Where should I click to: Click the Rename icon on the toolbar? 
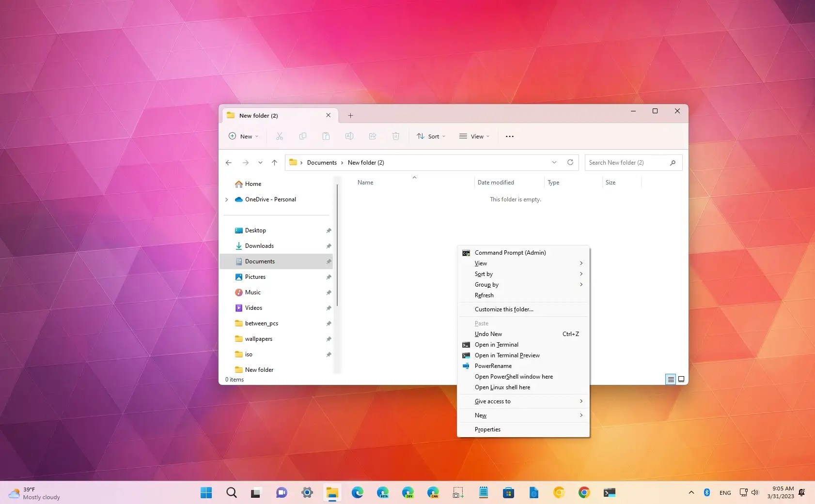[349, 136]
